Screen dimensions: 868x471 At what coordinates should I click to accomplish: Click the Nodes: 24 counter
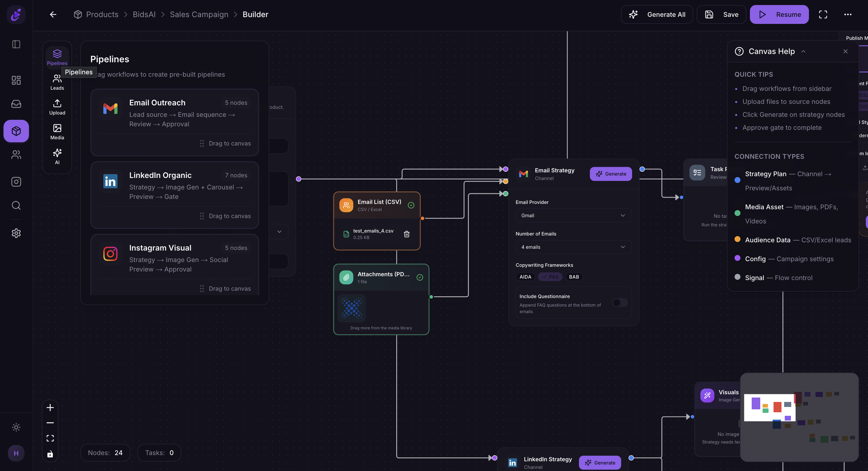pos(105,453)
